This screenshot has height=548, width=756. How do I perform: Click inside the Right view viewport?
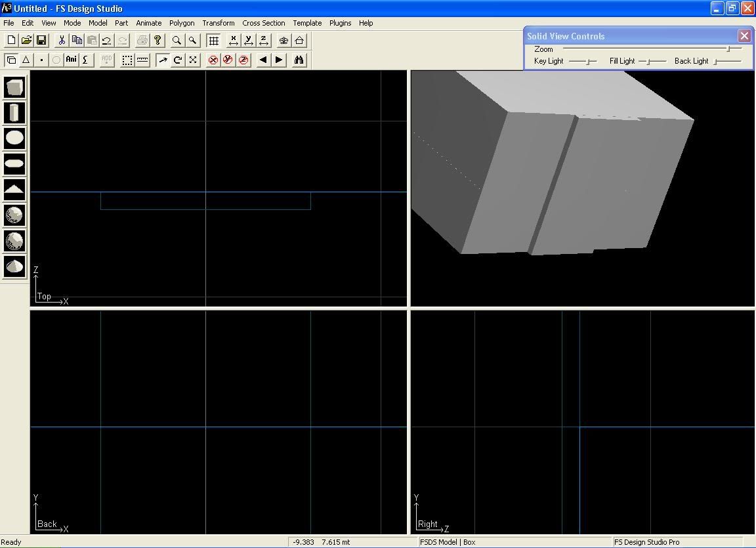[583, 422]
